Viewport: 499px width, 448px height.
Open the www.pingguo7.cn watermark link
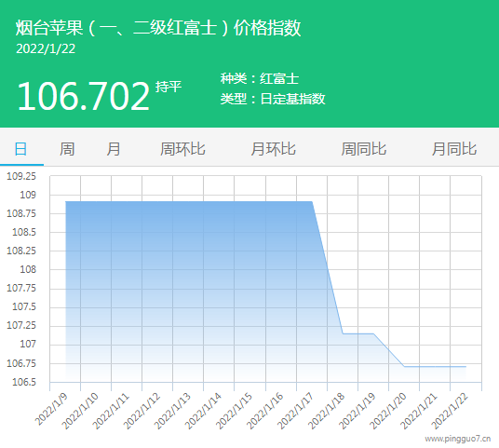pos(458,439)
